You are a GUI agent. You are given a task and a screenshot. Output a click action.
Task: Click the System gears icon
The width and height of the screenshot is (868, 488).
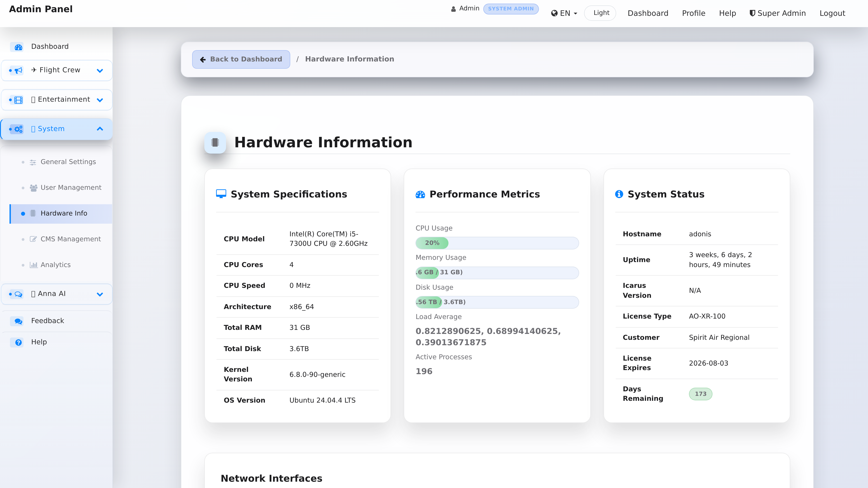point(18,129)
